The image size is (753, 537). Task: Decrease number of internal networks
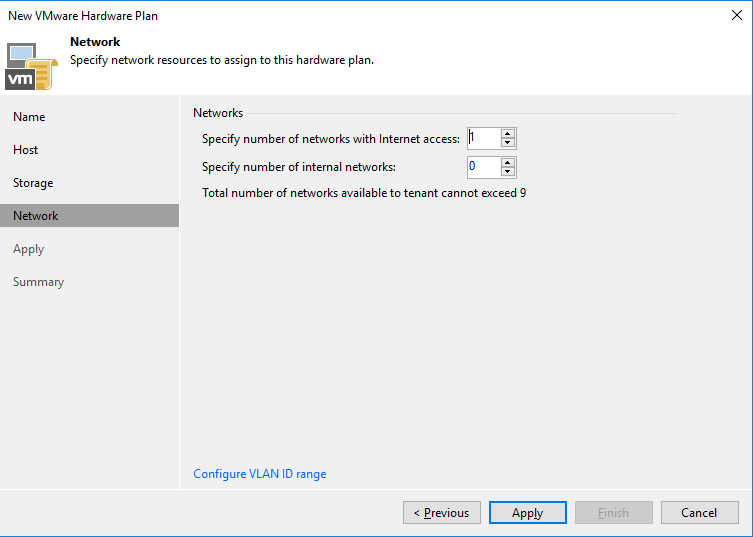[508, 171]
